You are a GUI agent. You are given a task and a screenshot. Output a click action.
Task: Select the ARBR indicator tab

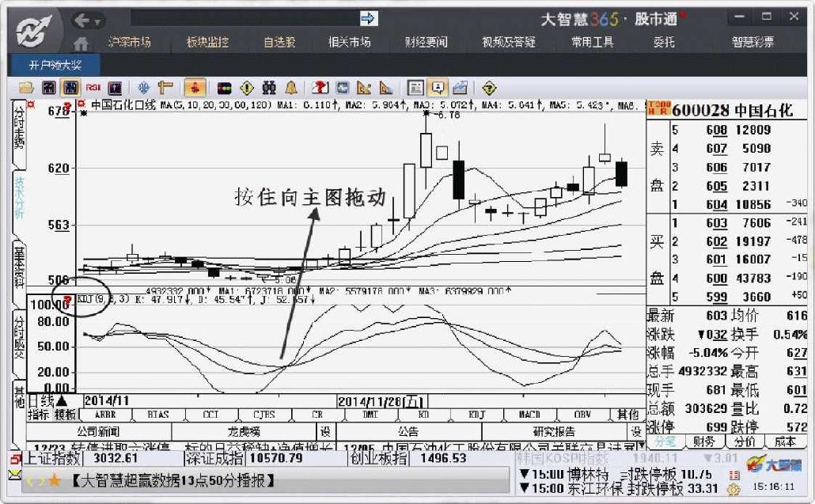click(x=105, y=415)
